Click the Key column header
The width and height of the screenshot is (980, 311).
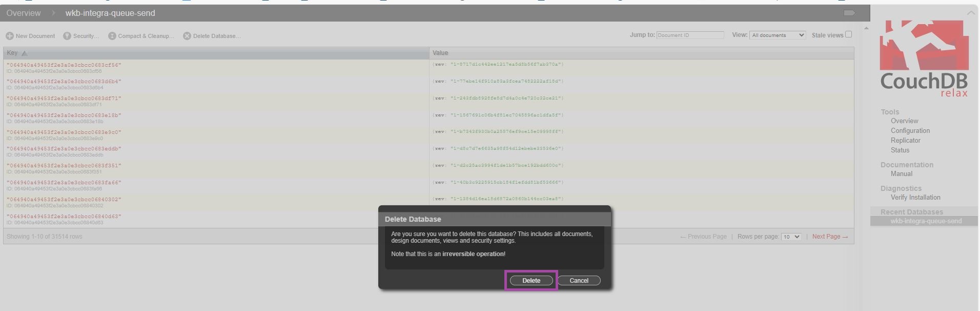(x=216, y=53)
